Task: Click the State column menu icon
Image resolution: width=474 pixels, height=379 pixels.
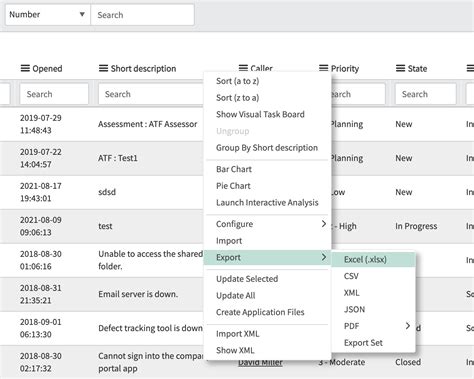Action: point(400,68)
